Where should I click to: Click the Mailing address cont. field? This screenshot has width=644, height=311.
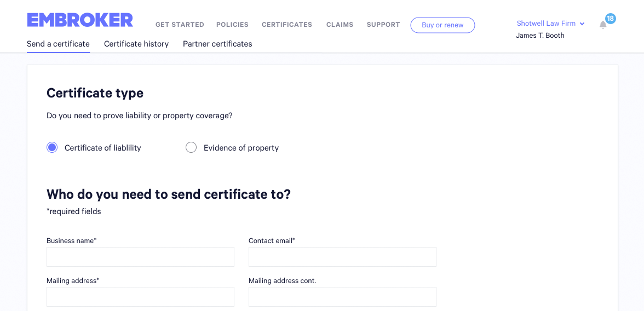pos(343,297)
